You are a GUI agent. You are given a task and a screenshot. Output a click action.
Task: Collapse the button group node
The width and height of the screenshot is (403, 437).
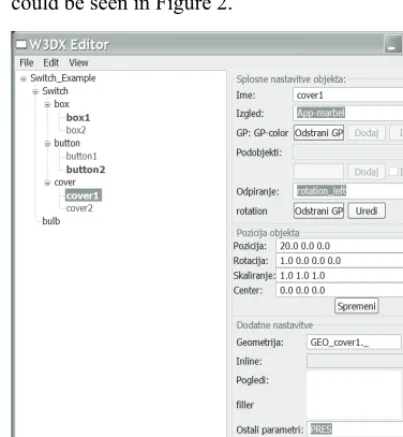[47, 144]
